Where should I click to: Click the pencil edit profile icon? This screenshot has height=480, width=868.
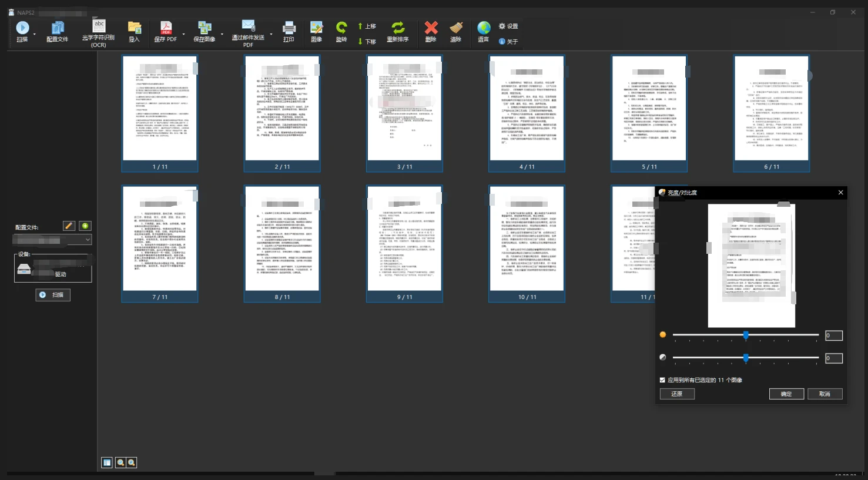(69, 226)
